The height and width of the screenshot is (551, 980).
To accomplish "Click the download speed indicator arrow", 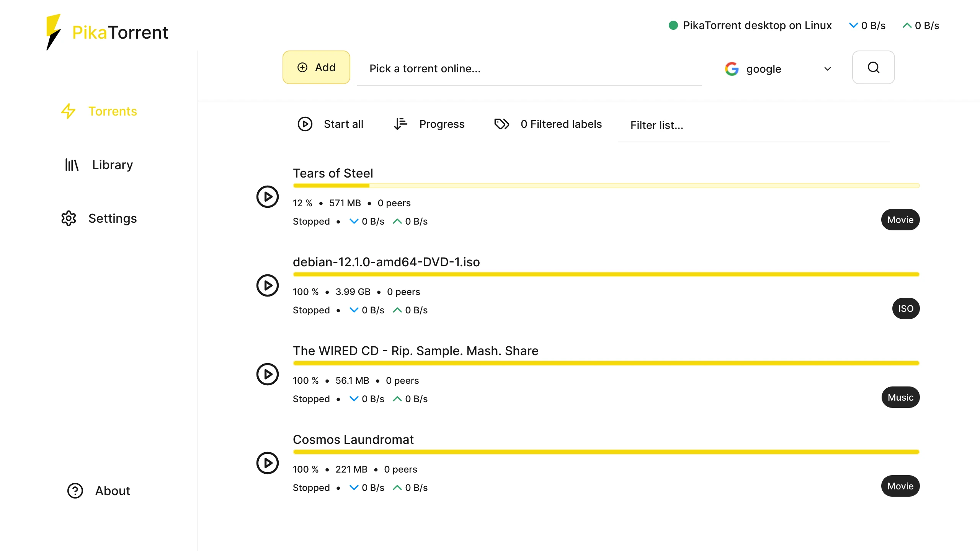I will pos(853,26).
